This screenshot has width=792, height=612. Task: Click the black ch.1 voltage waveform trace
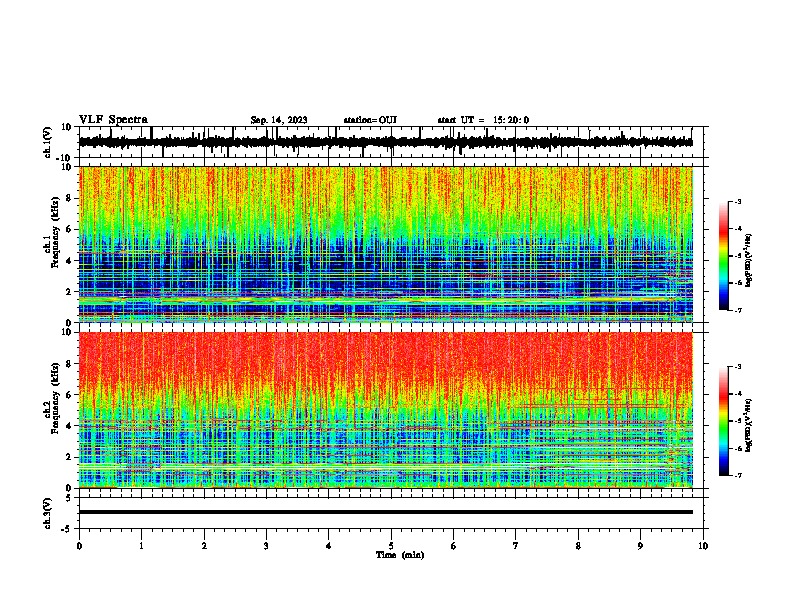click(x=385, y=142)
